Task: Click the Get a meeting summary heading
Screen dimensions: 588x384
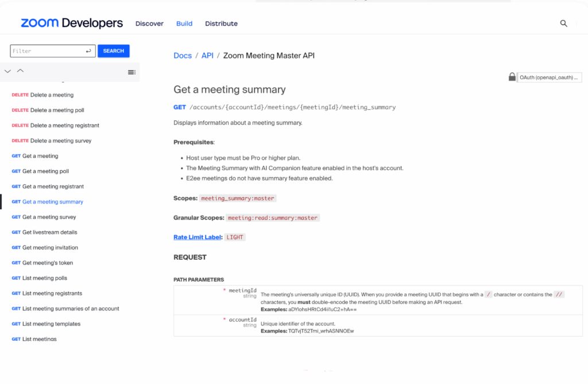Action: 230,89
